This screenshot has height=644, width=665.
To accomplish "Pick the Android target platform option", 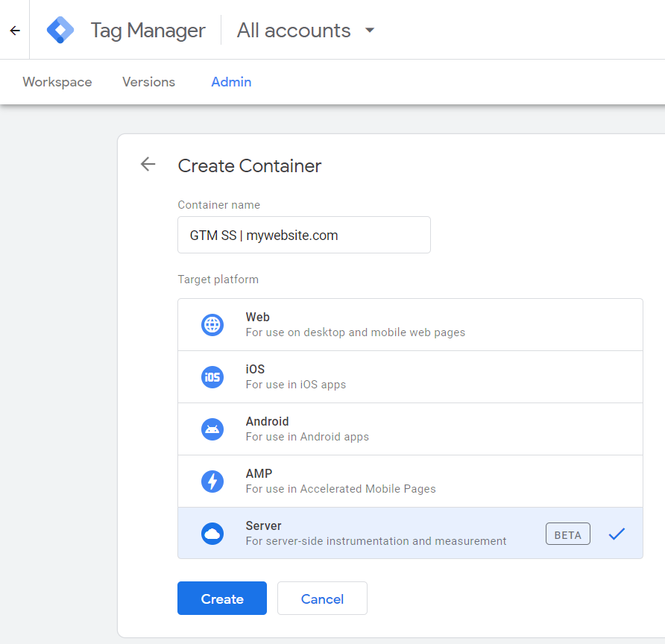I will pos(410,429).
